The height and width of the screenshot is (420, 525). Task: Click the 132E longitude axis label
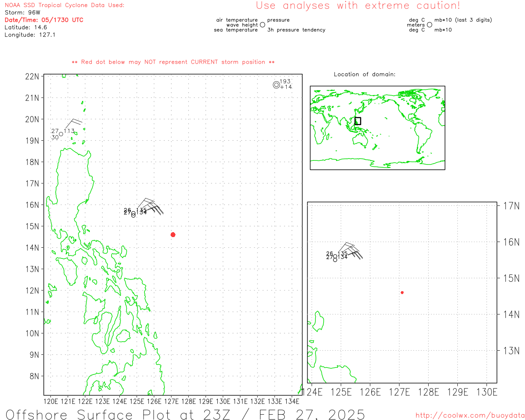[258, 401]
